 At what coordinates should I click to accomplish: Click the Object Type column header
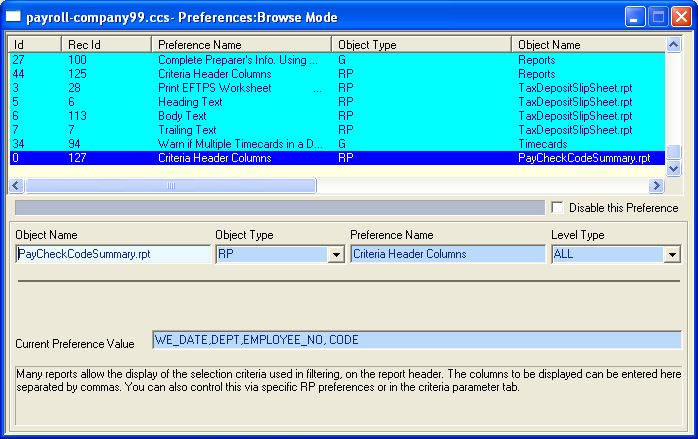[x=421, y=45]
